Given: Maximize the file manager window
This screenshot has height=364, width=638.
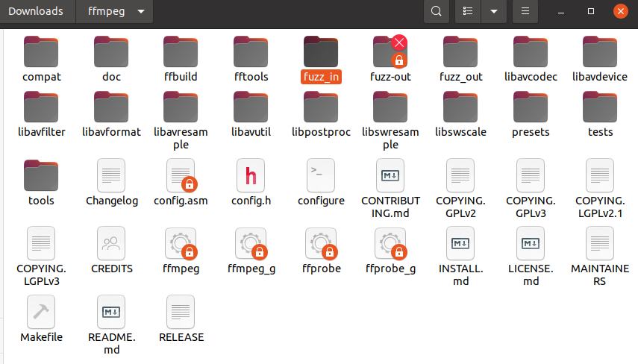Looking at the screenshot, I should [591, 11].
